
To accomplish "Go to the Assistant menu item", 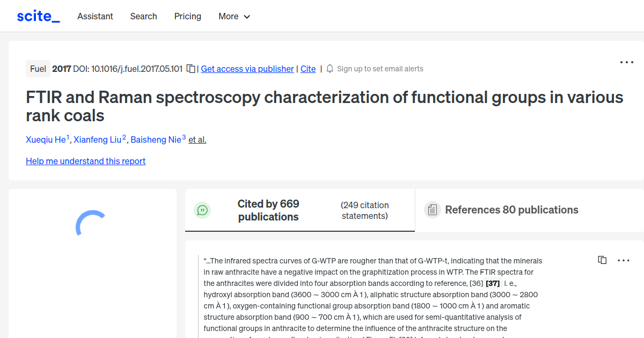I will 95,17.
